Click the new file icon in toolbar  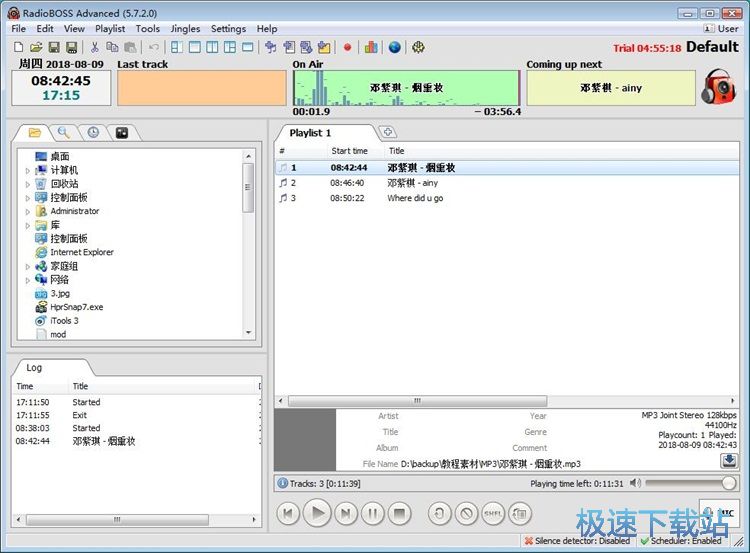(x=19, y=47)
